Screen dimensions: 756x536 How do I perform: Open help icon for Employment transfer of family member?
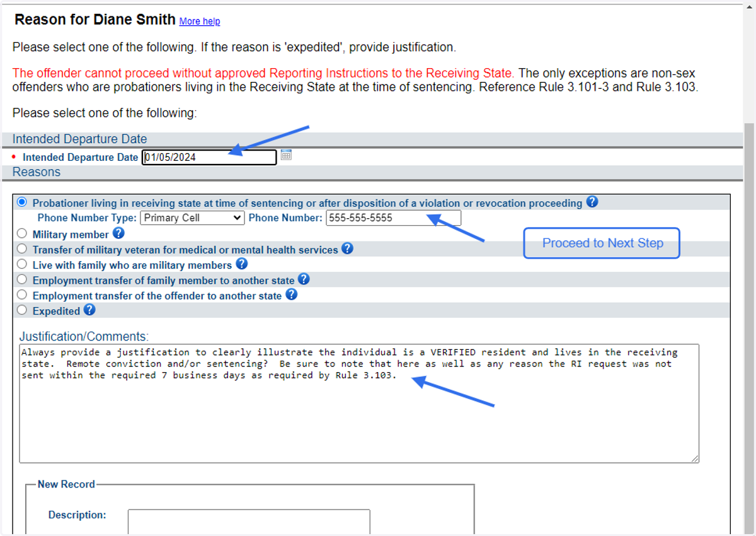304,279
